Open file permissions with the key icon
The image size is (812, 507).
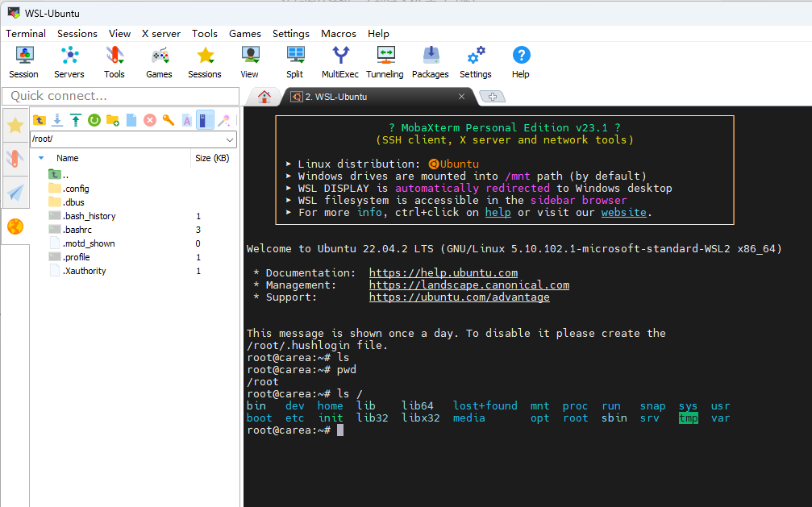[x=168, y=119]
